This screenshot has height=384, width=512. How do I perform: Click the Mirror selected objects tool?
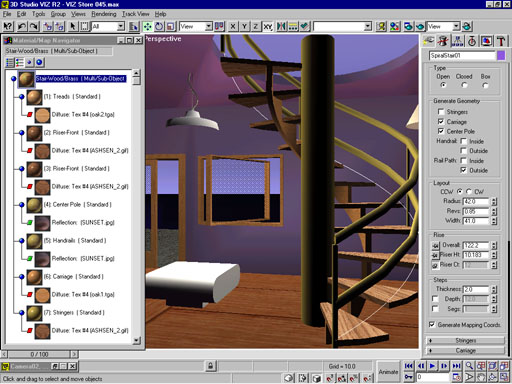(x=281, y=26)
